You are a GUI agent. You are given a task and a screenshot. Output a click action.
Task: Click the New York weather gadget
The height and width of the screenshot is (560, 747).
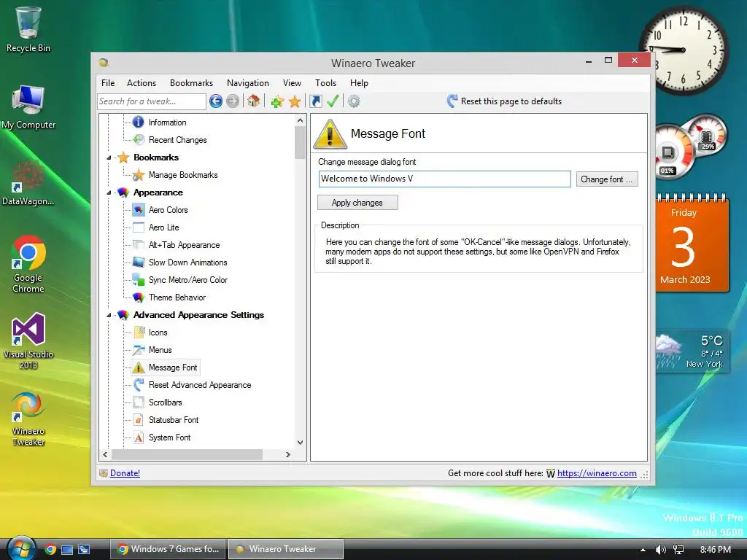[x=692, y=352]
